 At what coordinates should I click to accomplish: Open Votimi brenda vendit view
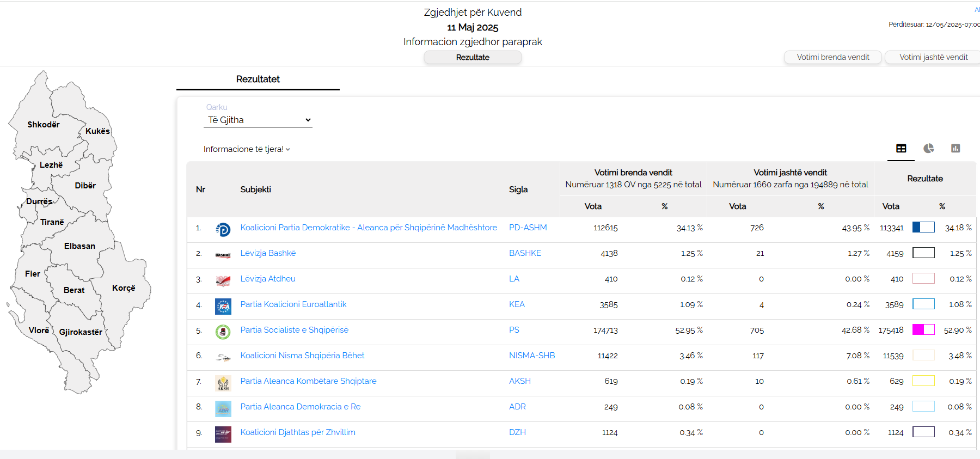tap(832, 57)
